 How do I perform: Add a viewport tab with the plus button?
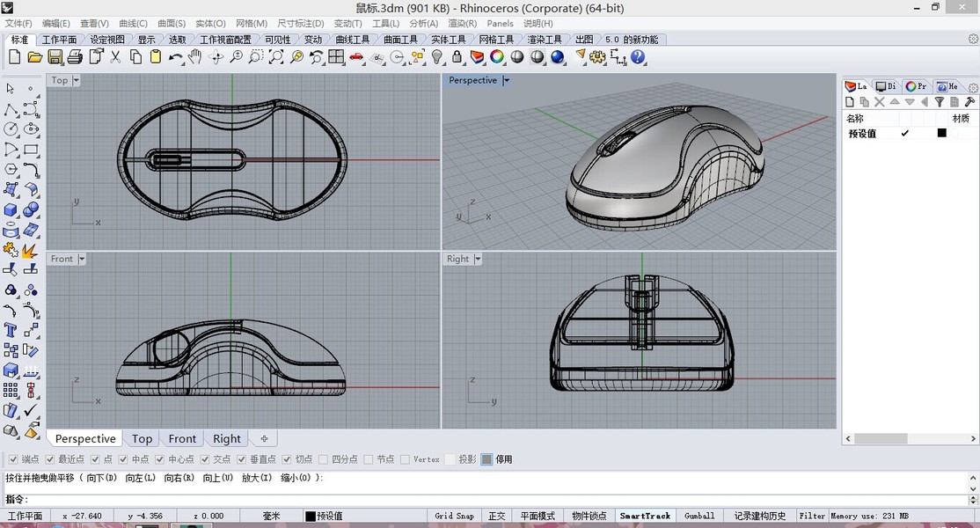[x=264, y=438]
